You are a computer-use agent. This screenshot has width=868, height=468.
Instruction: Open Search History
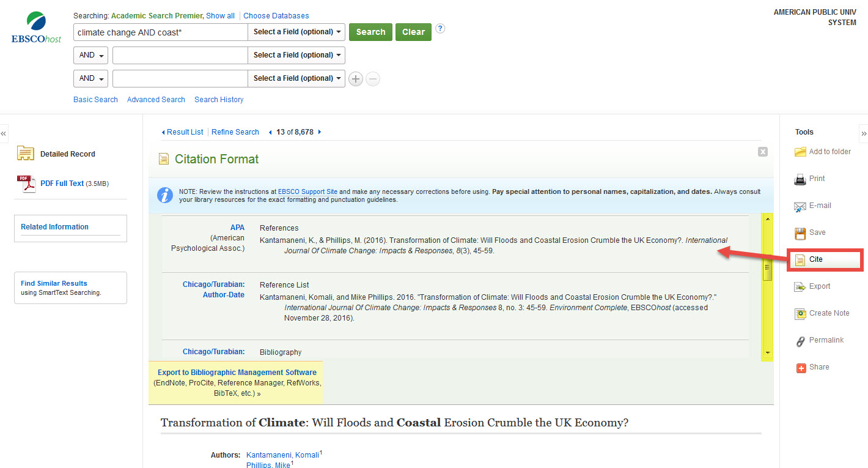pos(219,100)
